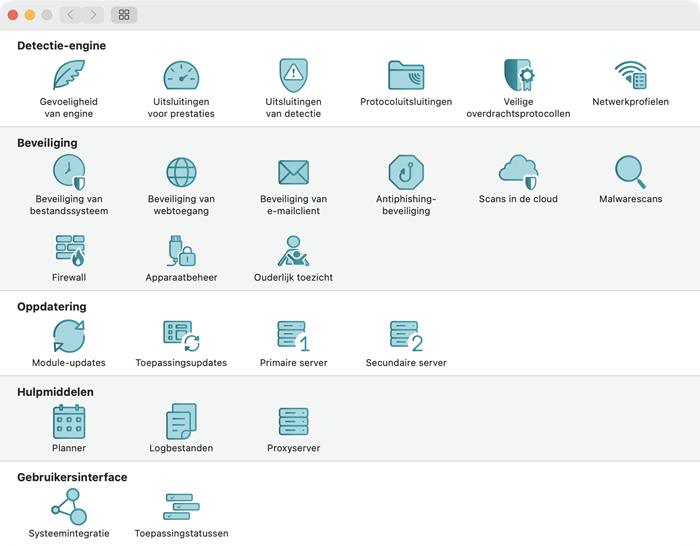Go back with the left arrow button
Image resolution: width=700 pixels, height=546 pixels.
pos(71,15)
